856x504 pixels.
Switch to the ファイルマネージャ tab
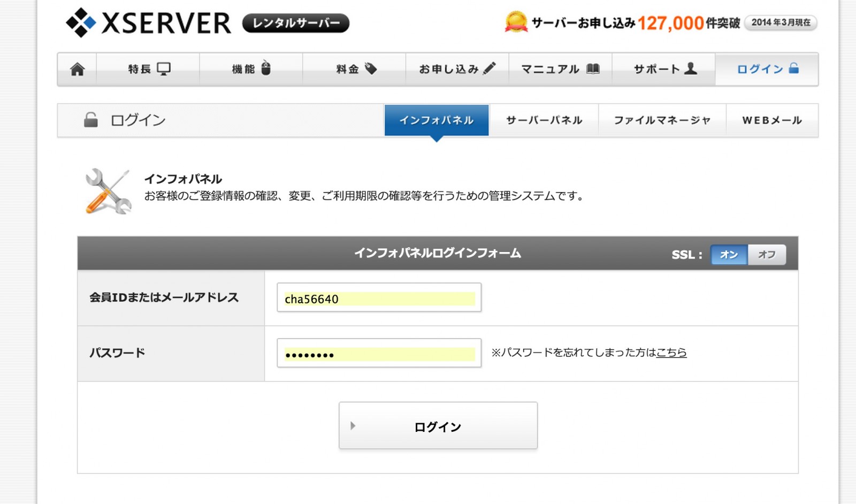point(662,120)
